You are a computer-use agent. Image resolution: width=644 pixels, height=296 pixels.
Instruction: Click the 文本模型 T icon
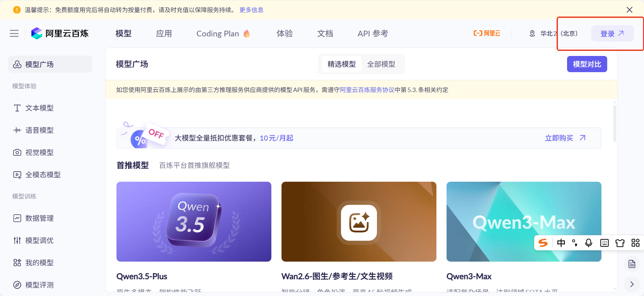tap(17, 108)
